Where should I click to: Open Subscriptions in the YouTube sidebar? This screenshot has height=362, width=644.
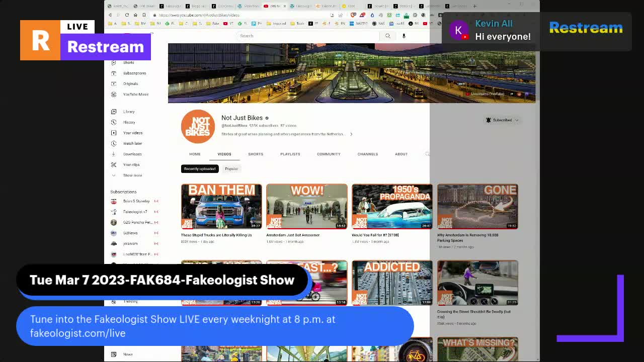click(134, 73)
